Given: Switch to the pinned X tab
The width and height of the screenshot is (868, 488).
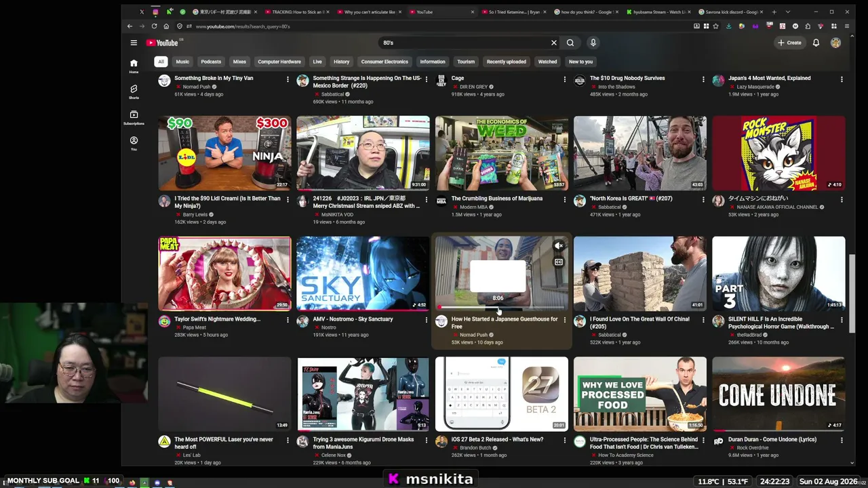Looking at the screenshot, I should [x=142, y=12].
